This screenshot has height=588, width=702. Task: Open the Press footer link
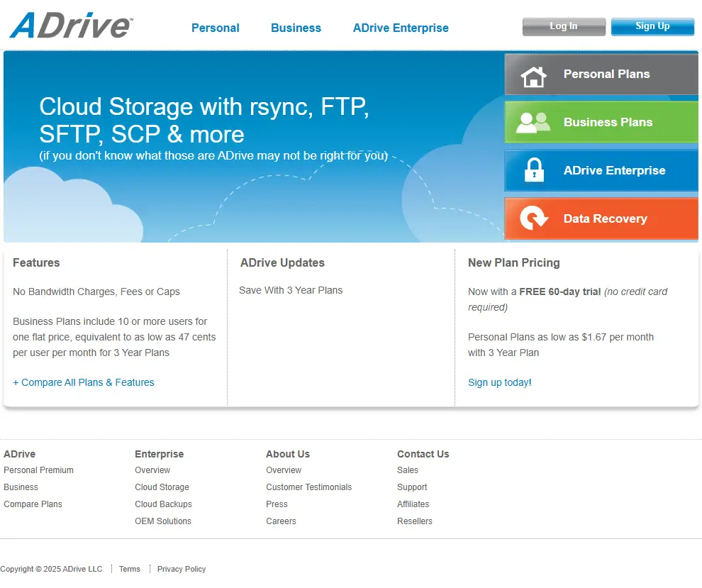[x=277, y=504]
